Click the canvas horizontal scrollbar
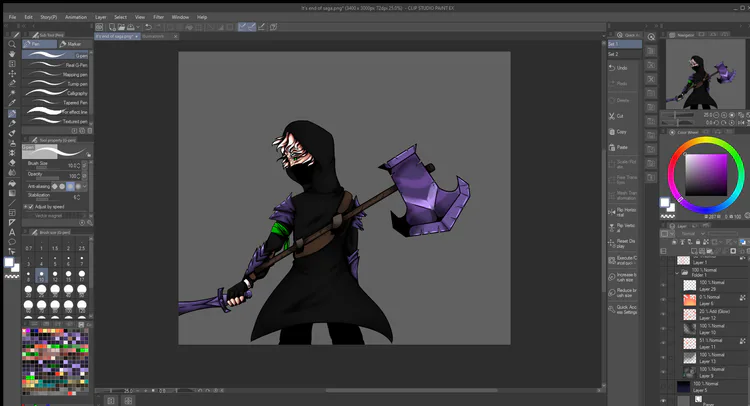Image resolution: width=750 pixels, height=406 pixels. pyautogui.click(x=411, y=390)
